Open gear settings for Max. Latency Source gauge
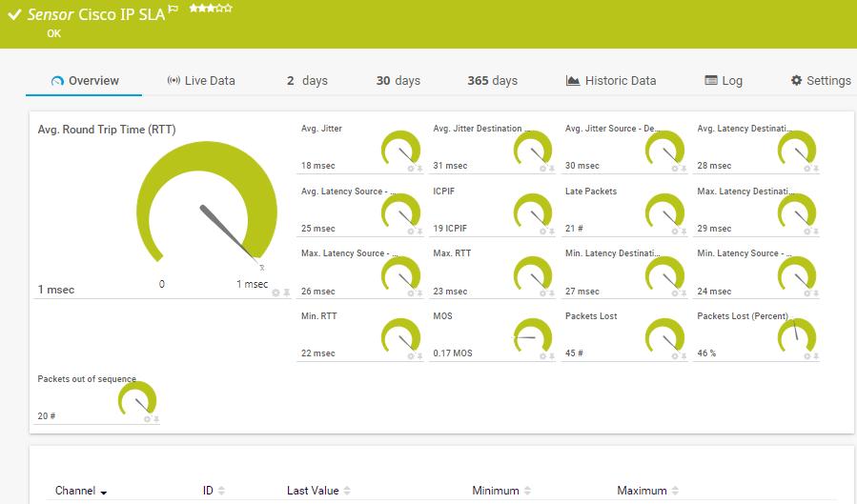The width and height of the screenshot is (857, 504). (x=411, y=293)
